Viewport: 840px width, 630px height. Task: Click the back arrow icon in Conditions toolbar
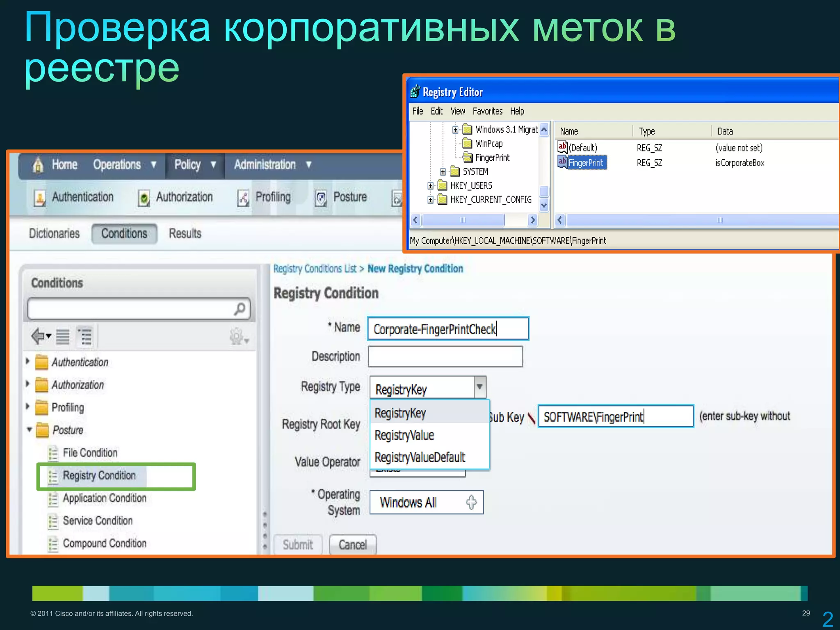(x=38, y=336)
